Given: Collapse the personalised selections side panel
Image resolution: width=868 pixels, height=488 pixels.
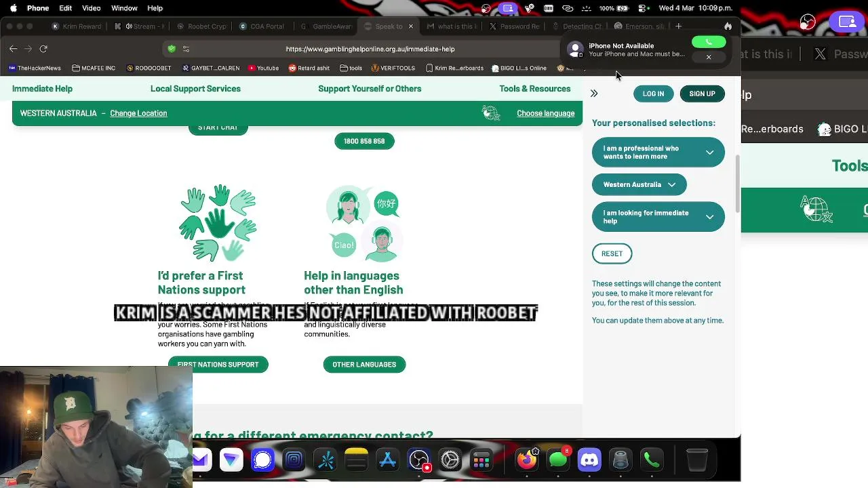Looking at the screenshot, I should 594,94.
